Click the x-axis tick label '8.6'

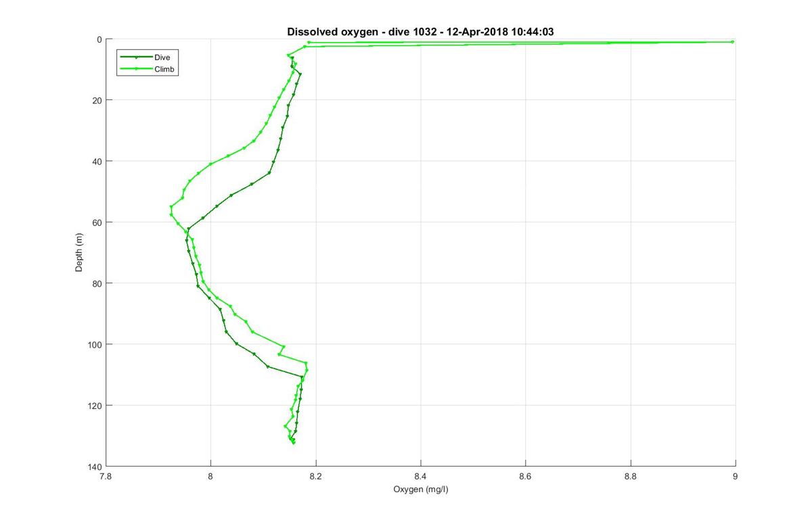click(x=525, y=477)
